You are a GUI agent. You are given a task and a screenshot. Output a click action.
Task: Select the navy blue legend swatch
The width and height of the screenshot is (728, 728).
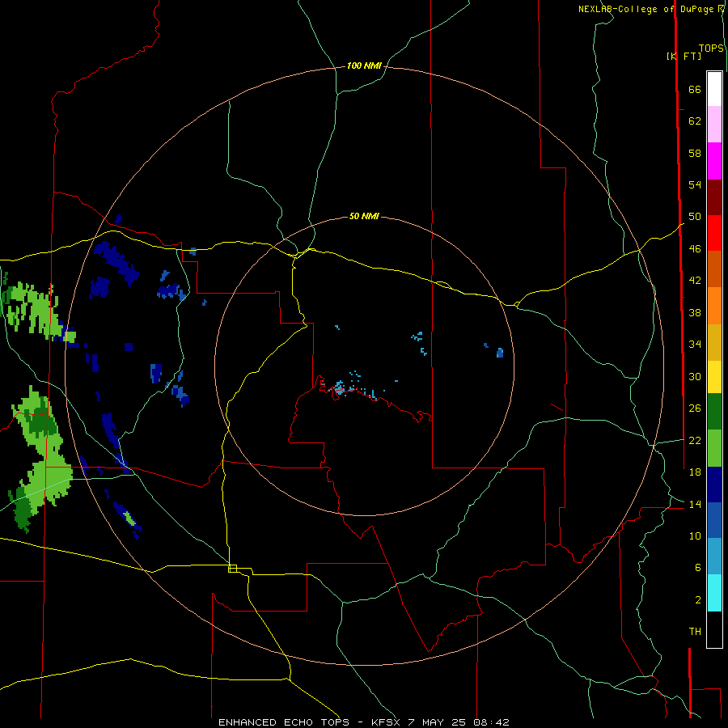point(714,485)
